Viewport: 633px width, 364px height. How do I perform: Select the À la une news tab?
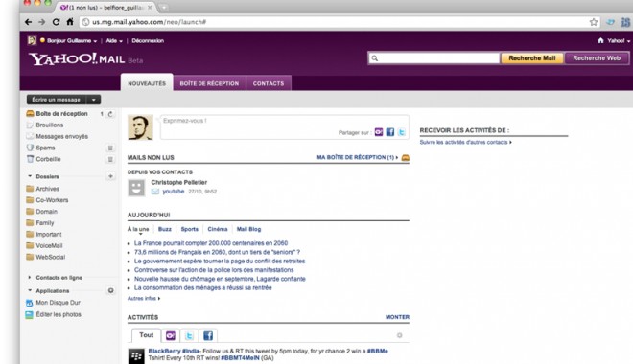click(138, 229)
